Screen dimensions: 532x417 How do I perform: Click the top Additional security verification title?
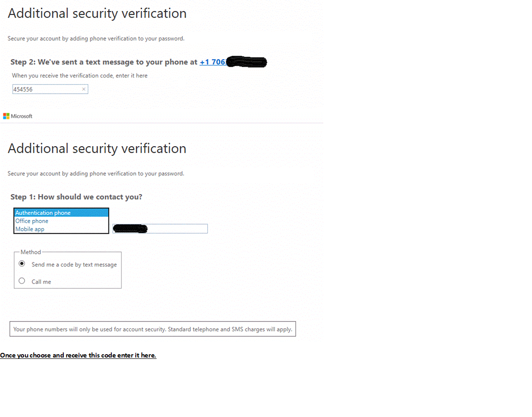[x=97, y=13]
